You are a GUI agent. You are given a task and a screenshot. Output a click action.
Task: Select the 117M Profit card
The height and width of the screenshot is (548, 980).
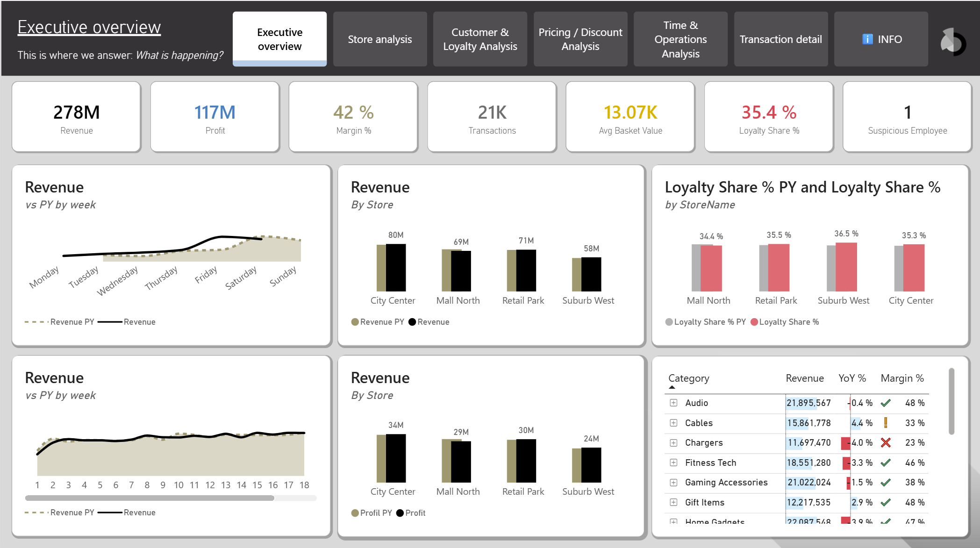215,117
